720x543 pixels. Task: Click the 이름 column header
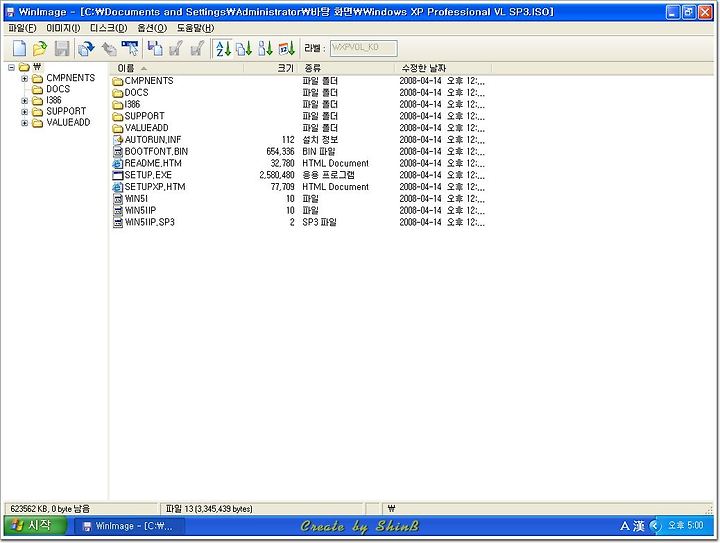click(176, 68)
